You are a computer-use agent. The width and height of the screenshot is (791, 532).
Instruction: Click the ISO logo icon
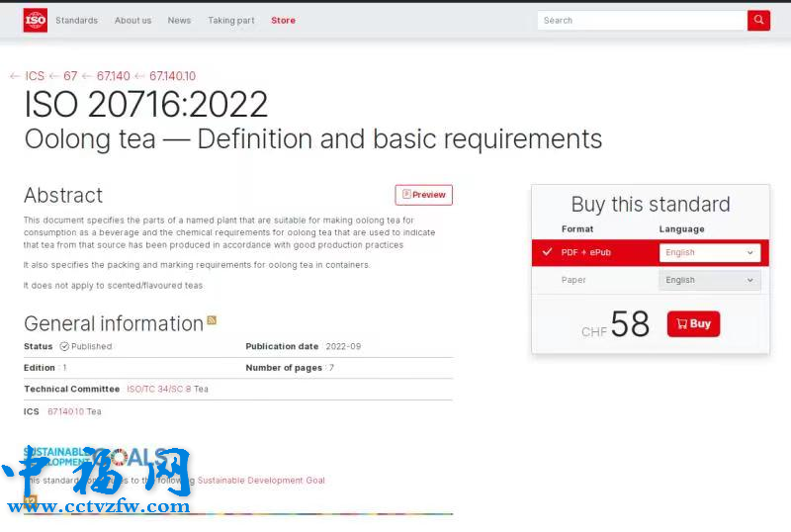(36, 20)
